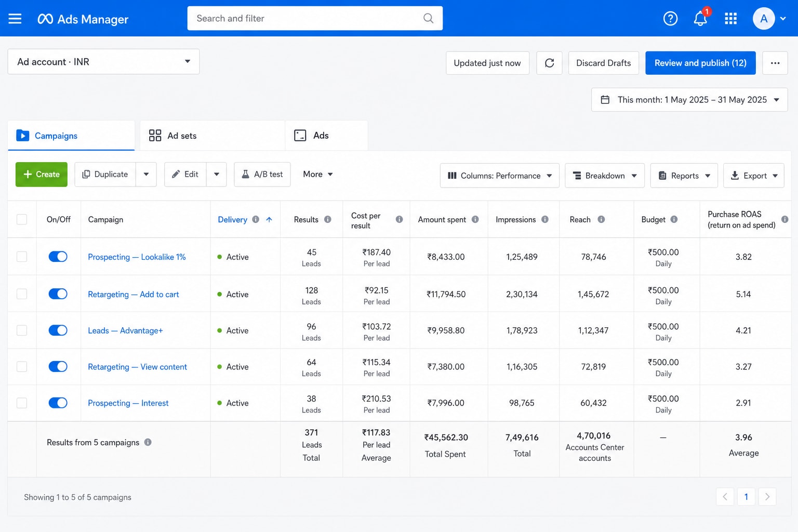Click the green Create button
The height and width of the screenshot is (532, 798).
pos(42,175)
